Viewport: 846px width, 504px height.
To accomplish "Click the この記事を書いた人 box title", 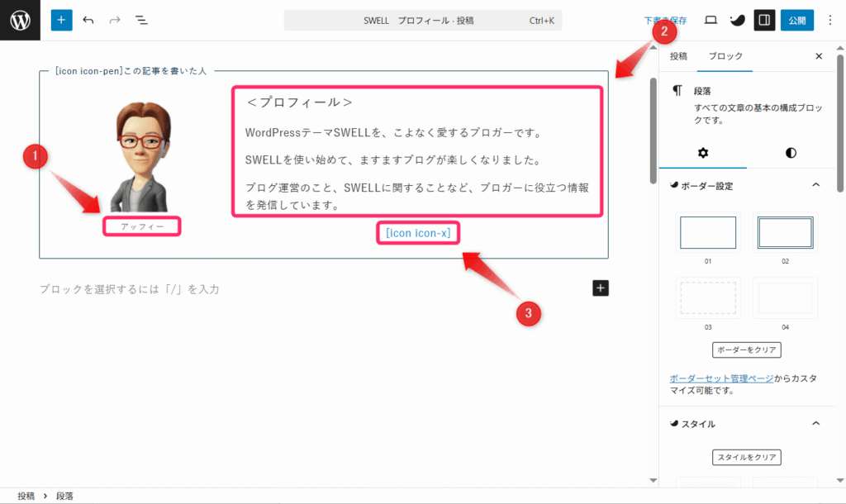I will pyautogui.click(x=131, y=71).
